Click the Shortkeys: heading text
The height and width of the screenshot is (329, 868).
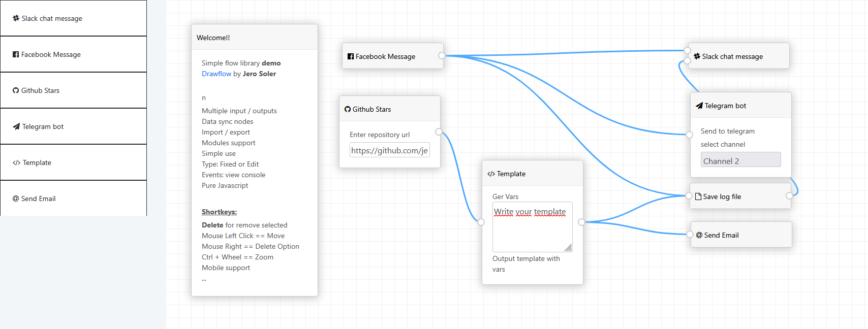pos(219,212)
